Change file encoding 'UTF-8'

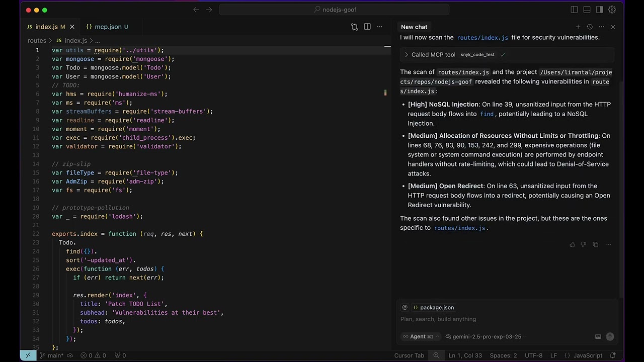pos(533,355)
